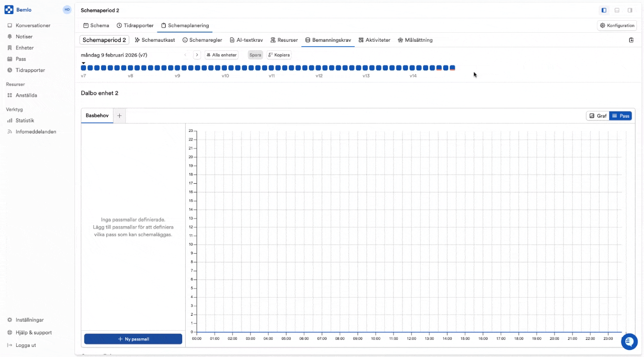
Task: Click the Bemlo logo icon
Action: pos(9,10)
